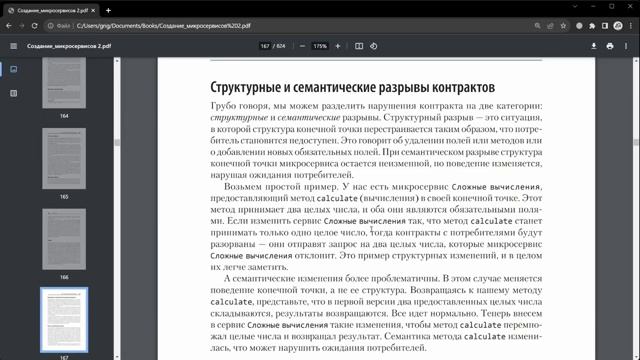Click thumbnail panel scroll up arrow
Image resolution: width=640 pixels, height=360 pixels.
coord(117,61)
